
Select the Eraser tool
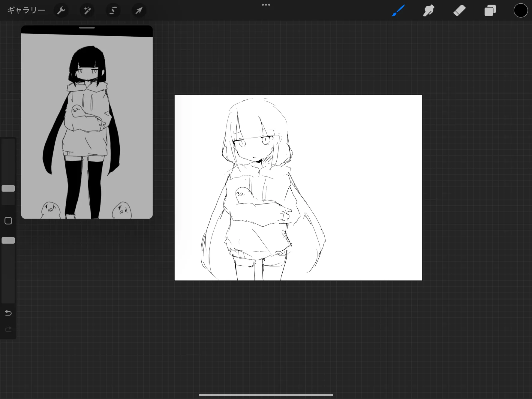click(x=459, y=11)
